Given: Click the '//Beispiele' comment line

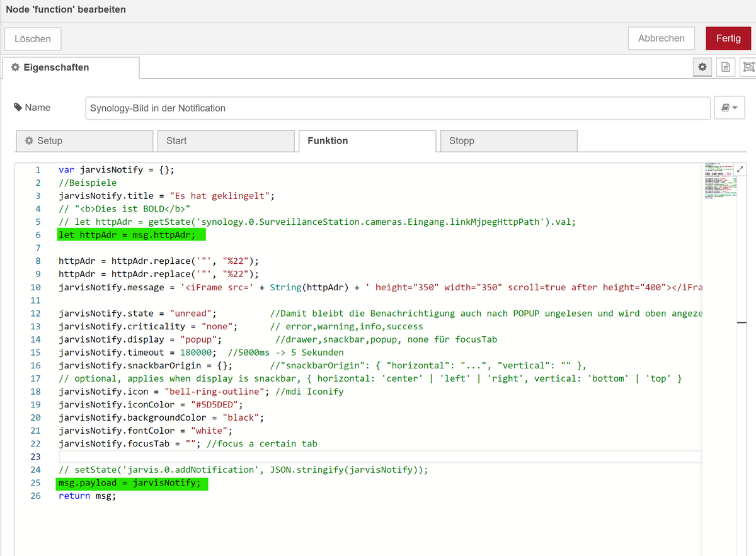Looking at the screenshot, I should click(x=88, y=183).
